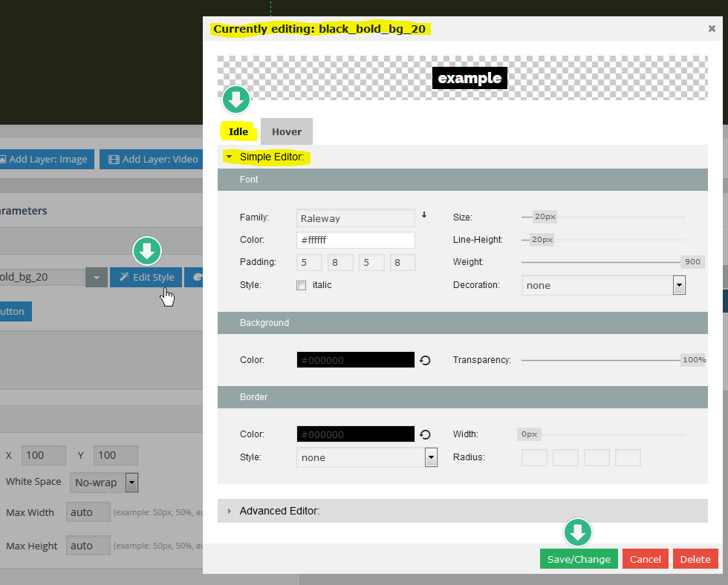This screenshot has width=728, height=585.
Task: Reset the Border color with the refresh icon
Action: pyautogui.click(x=425, y=435)
